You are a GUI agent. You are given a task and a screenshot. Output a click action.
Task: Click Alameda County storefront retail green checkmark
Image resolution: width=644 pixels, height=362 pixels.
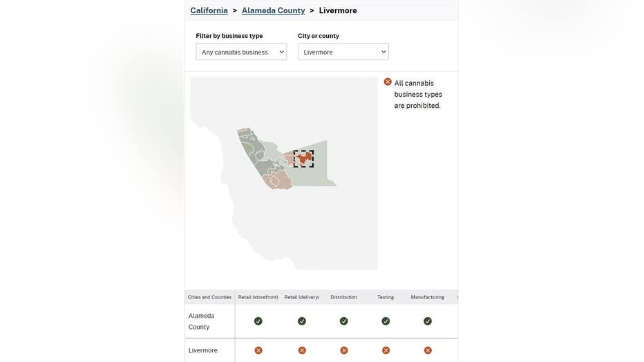pyautogui.click(x=258, y=321)
